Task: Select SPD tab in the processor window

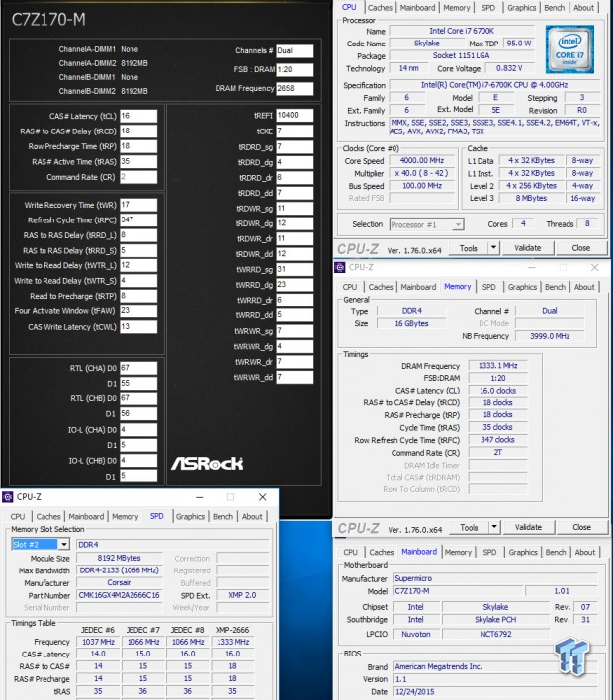Action: pyautogui.click(x=488, y=8)
